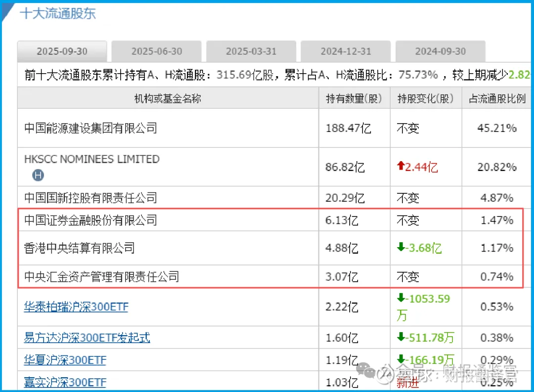Open the 2024-09-30 tab
The width and height of the screenshot is (534, 392).
pyautogui.click(x=441, y=51)
